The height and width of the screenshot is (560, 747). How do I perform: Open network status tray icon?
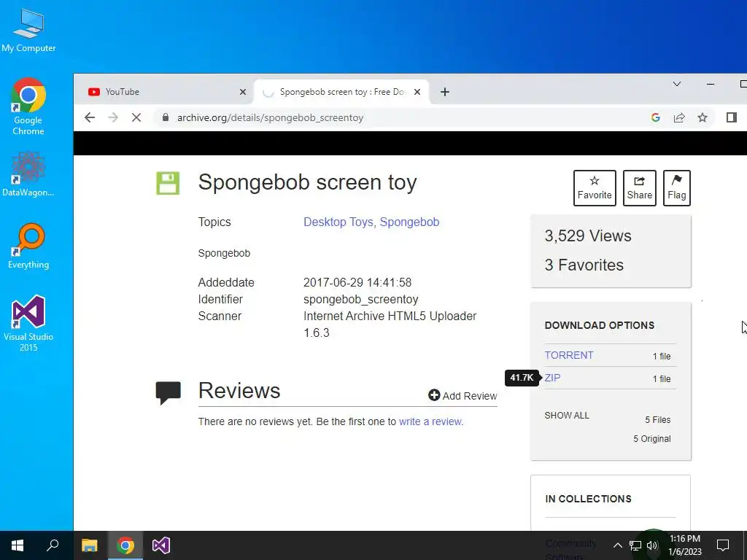(x=635, y=545)
